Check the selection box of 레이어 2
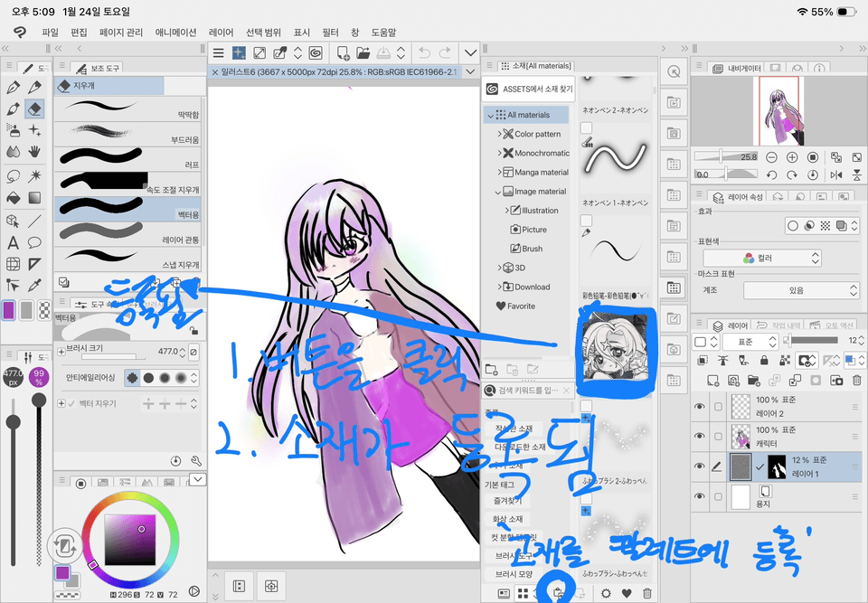Viewport: 868px width, 603px height. pos(718,407)
